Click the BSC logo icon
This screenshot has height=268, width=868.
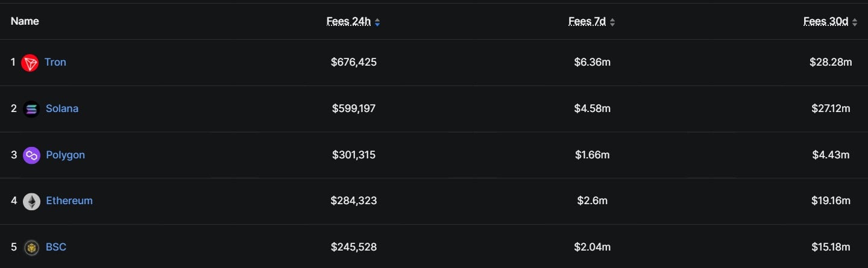(31, 248)
